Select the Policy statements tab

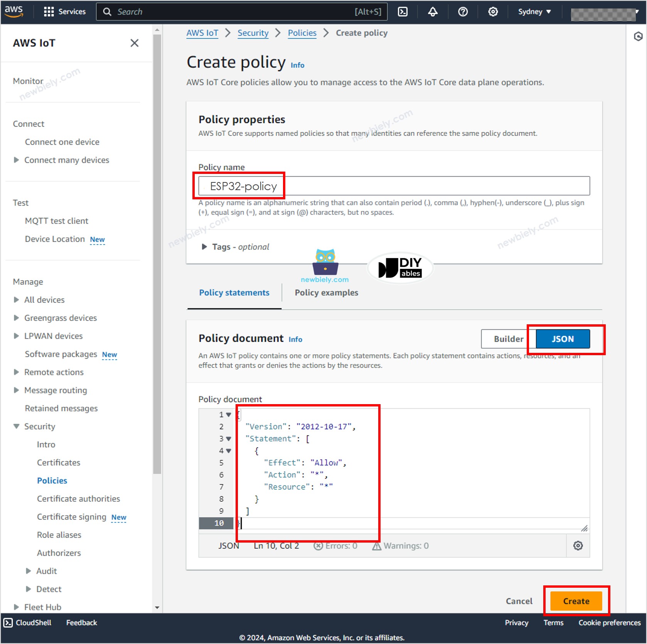234,292
